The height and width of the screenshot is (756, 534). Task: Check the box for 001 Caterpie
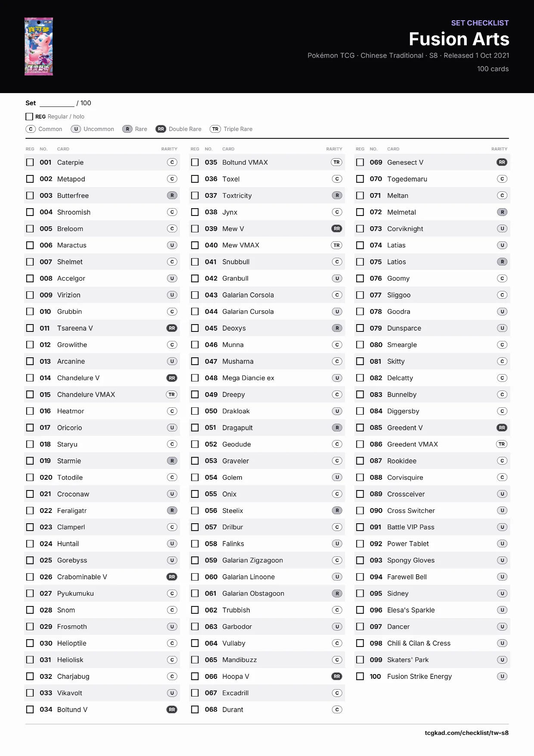click(x=30, y=162)
